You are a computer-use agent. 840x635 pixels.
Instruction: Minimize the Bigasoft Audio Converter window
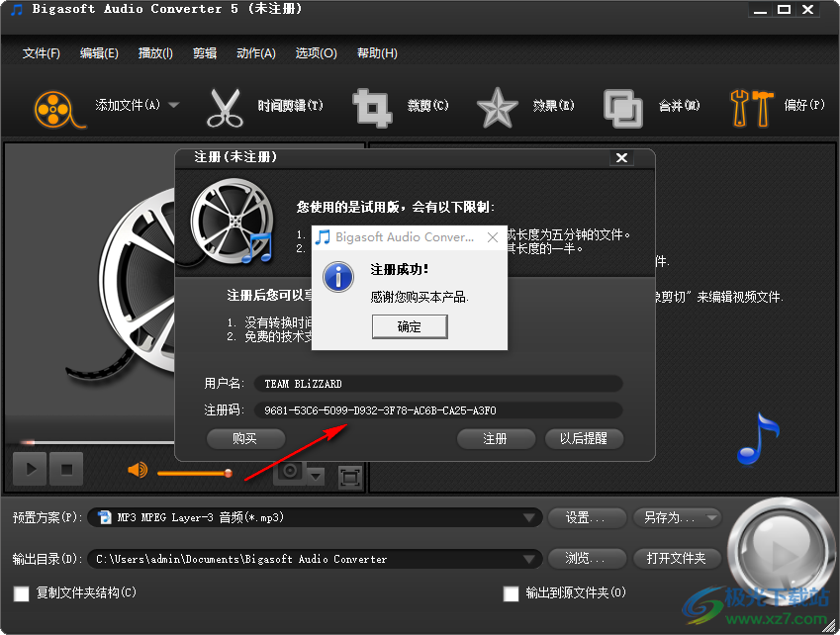click(760, 10)
